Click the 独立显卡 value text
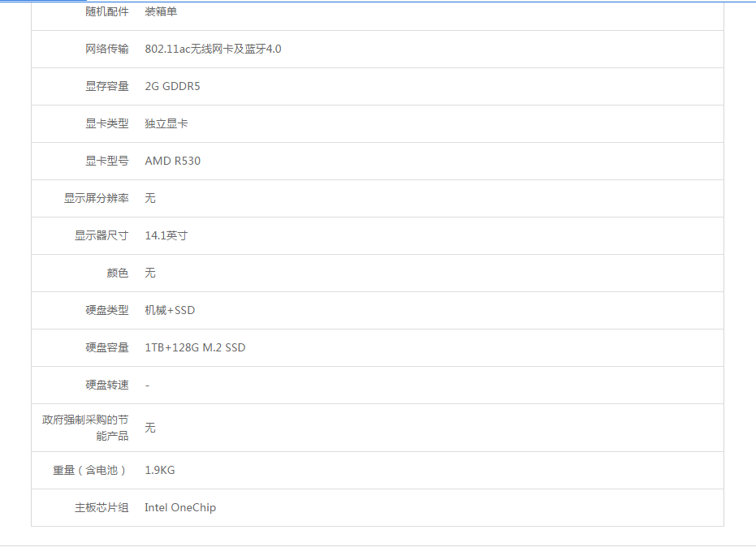756x547 pixels. pos(166,123)
